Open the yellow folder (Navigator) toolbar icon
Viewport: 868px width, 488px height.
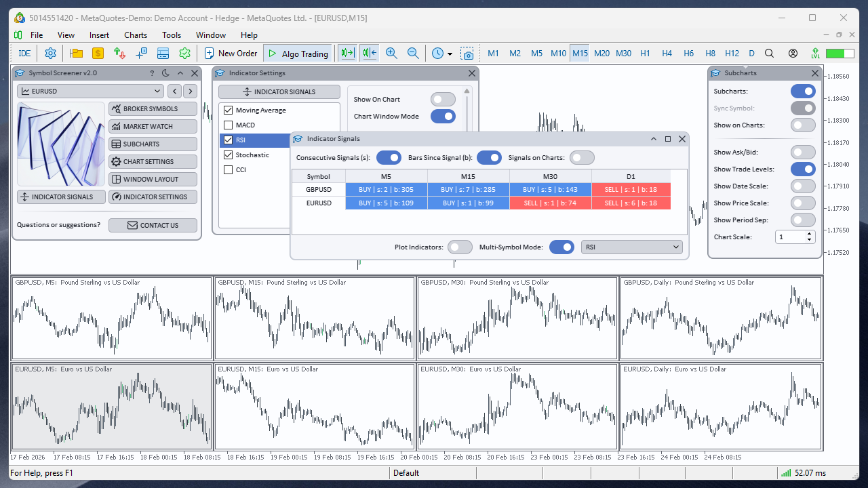tap(76, 53)
